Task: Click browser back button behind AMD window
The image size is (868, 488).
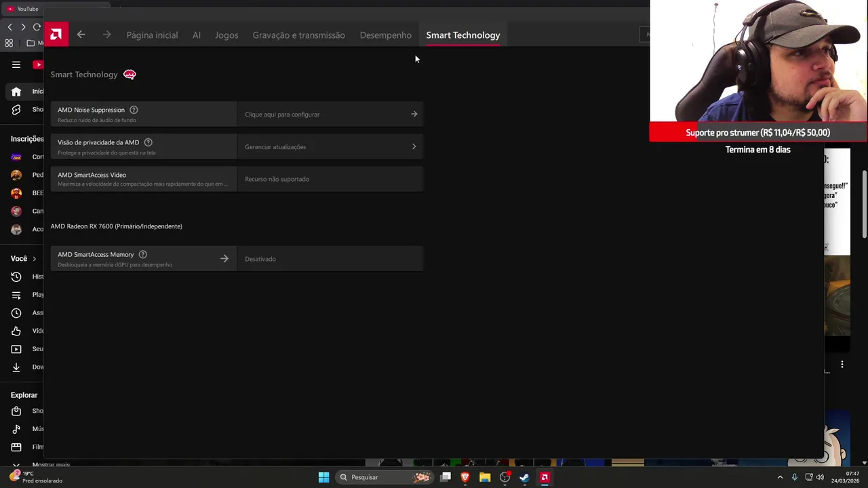Action: click(9, 27)
